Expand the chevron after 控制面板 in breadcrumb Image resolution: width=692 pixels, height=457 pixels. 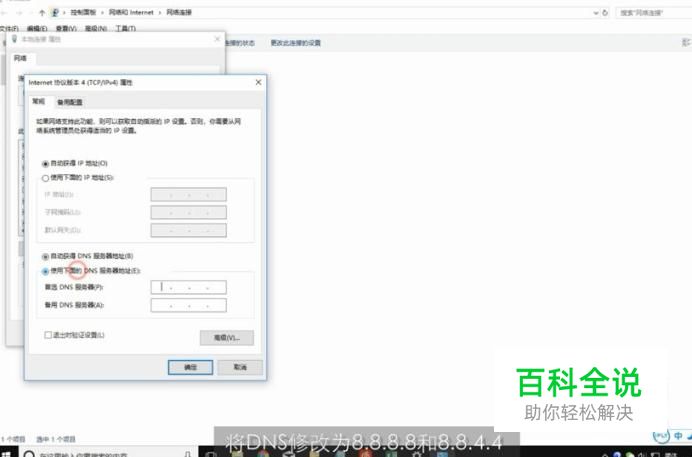point(102,13)
